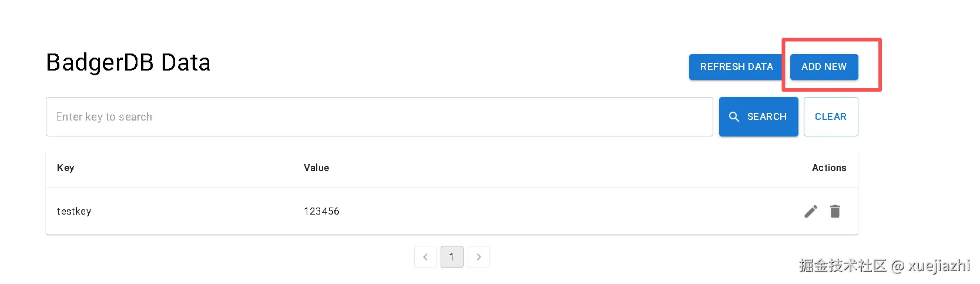
Task: Select the testkey key cell
Action: pos(74,212)
